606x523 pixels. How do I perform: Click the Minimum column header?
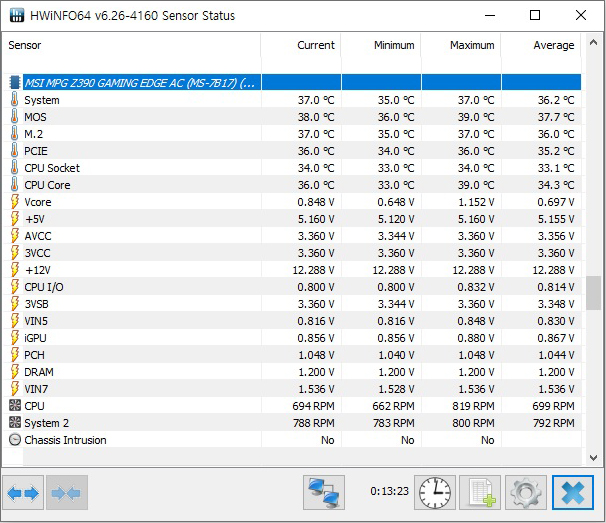(x=381, y=45)
